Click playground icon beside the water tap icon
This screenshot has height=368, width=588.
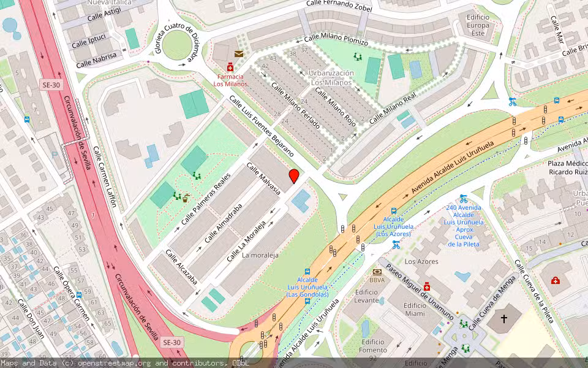click(x=176, y=196)
